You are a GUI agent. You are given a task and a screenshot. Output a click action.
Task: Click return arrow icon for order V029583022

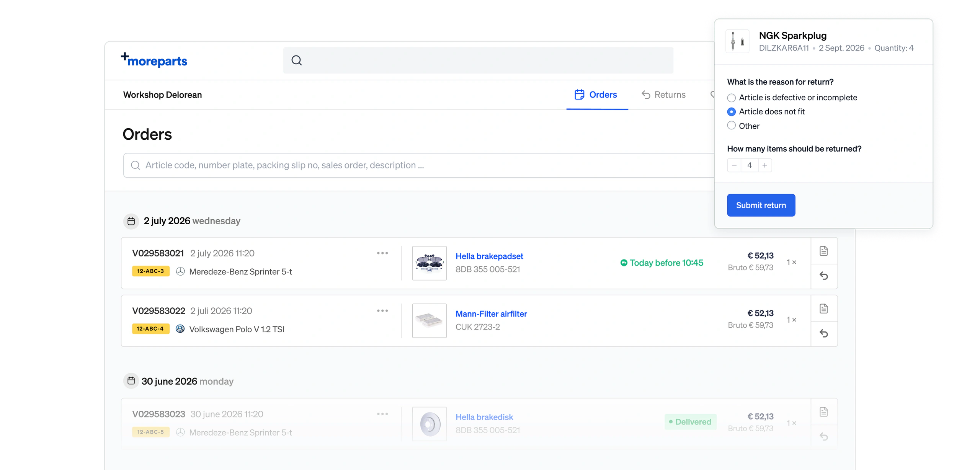pos(823,333)
